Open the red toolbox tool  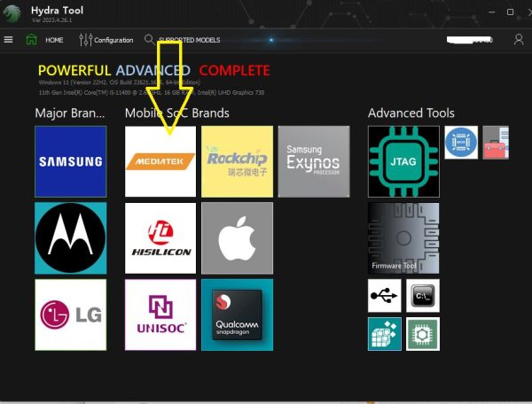coord(496,143)
